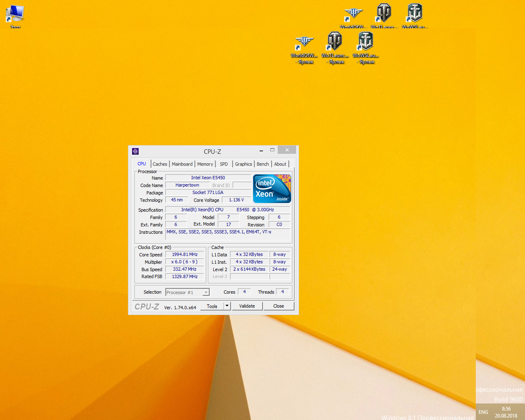Expand the Tools dropdown arrow
This screenshot has height=420, width=525.
227,306
